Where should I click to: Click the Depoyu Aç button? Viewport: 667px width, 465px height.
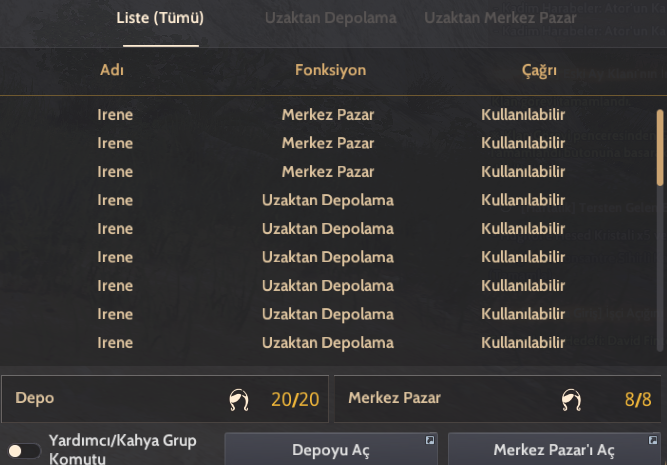pos(331,449)
